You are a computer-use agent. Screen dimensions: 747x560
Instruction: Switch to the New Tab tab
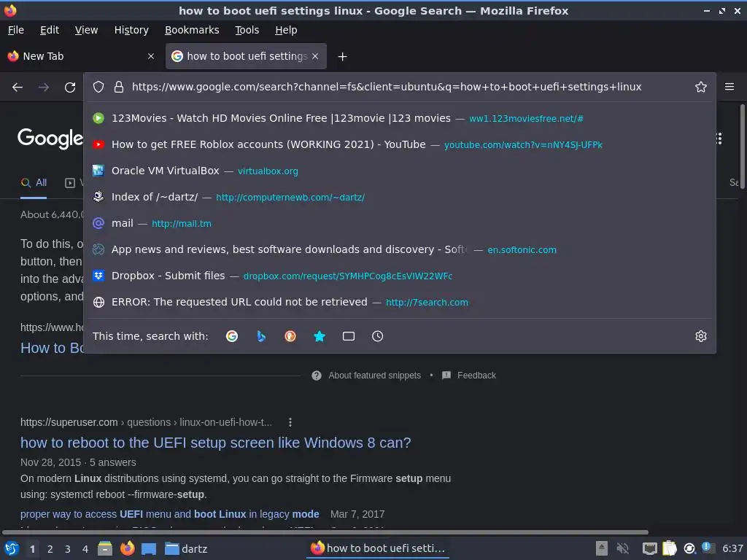[x=82, y=56]
